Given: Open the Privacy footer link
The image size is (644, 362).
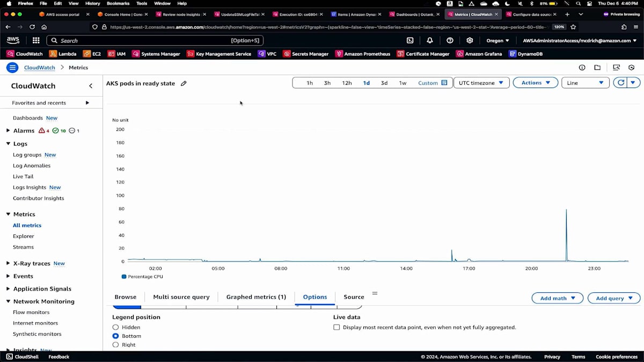Looking at the screenshot, I should click(x=552, y=357).
